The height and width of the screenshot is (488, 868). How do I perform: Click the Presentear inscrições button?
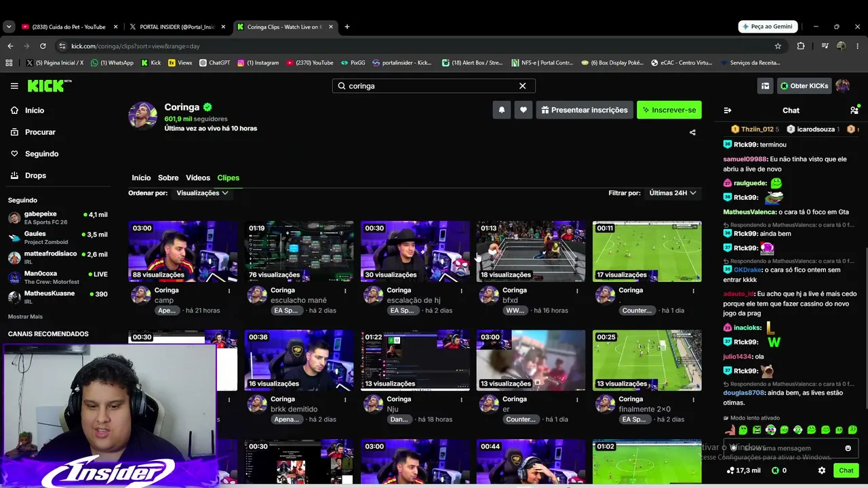point(585,110)
